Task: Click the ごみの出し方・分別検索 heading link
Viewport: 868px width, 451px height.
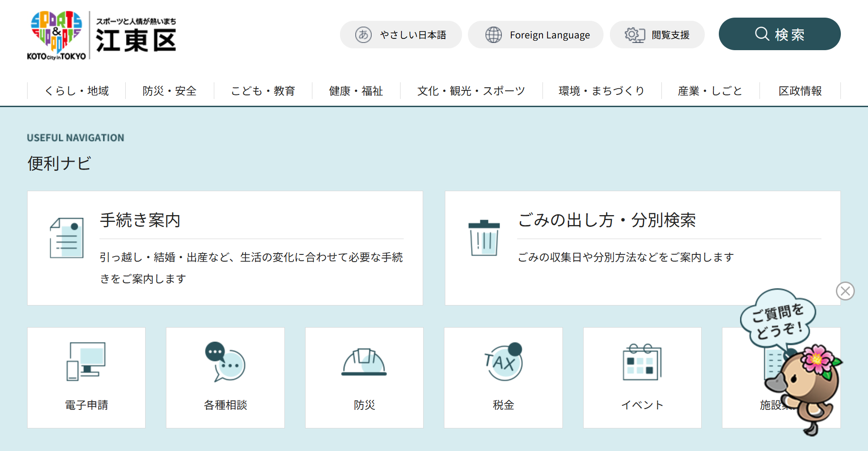Action: click(x=607, y=221)
